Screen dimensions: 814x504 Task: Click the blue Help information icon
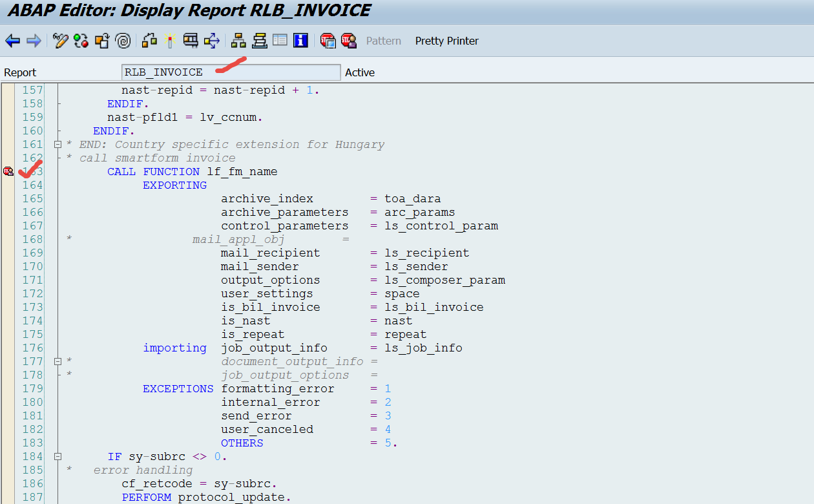pos(300,40)
